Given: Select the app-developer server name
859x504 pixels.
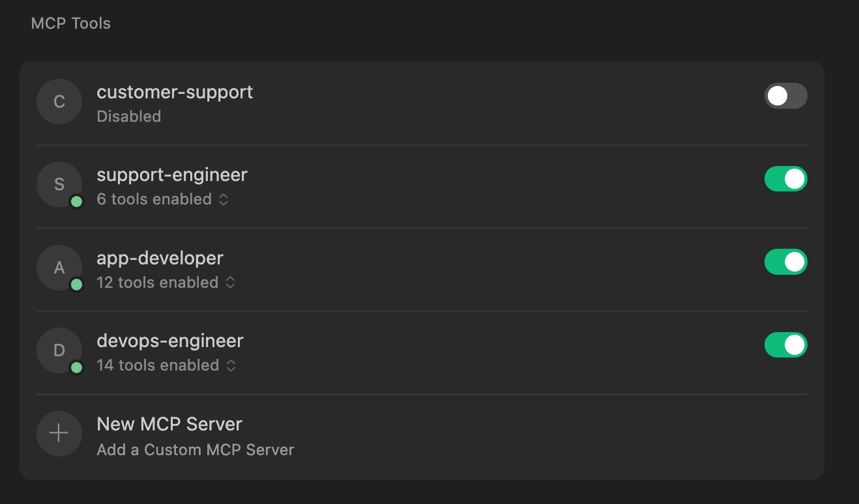Looking at the screenshot, I should [x=160, y=258].
